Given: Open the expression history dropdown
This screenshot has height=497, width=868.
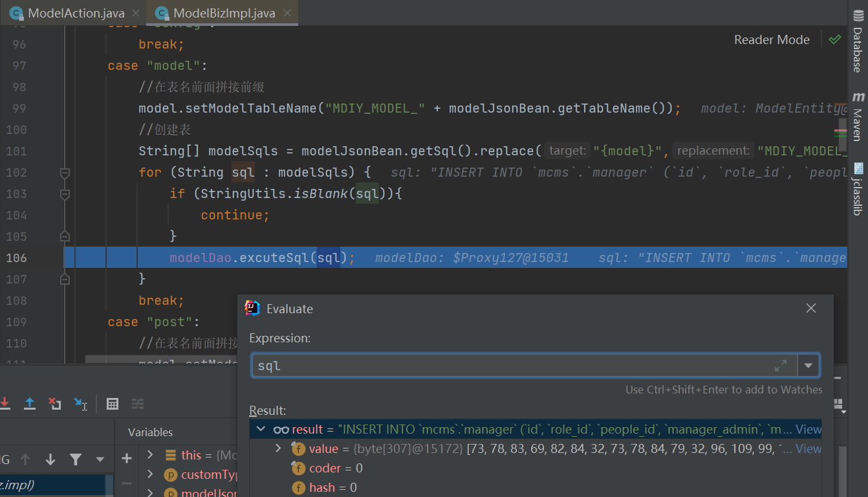Looking at the screenshot, I should [x=808, y=366].
